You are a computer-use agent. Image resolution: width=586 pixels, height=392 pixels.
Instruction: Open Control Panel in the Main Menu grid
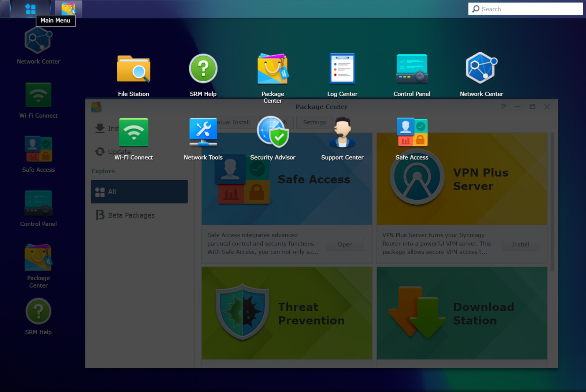pyautogui.click(x=412, y=70)
